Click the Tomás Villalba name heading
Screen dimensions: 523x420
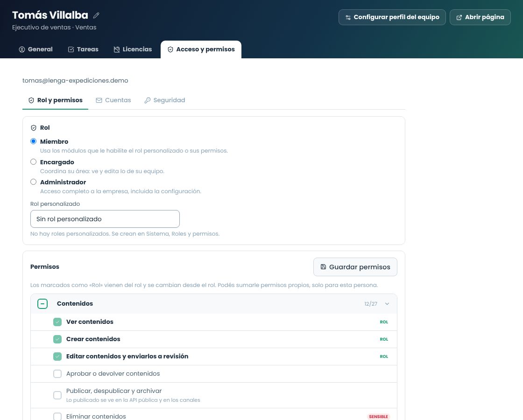pyautogui.click(x=50, y=15)
